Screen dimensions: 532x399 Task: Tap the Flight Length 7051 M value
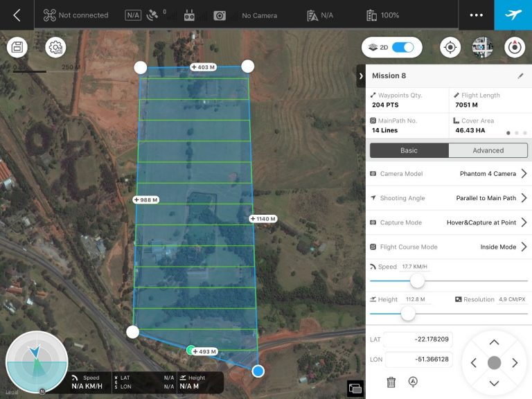coord(466,105)
